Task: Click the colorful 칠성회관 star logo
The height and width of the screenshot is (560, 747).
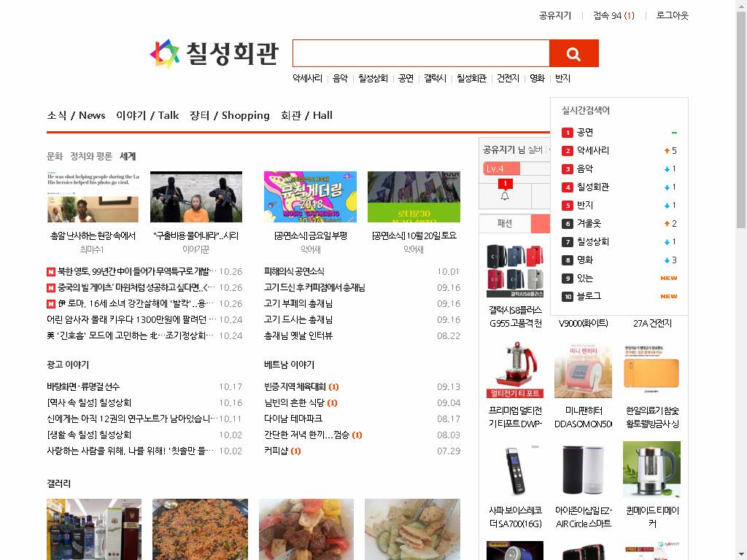Action: click(164, 54)
